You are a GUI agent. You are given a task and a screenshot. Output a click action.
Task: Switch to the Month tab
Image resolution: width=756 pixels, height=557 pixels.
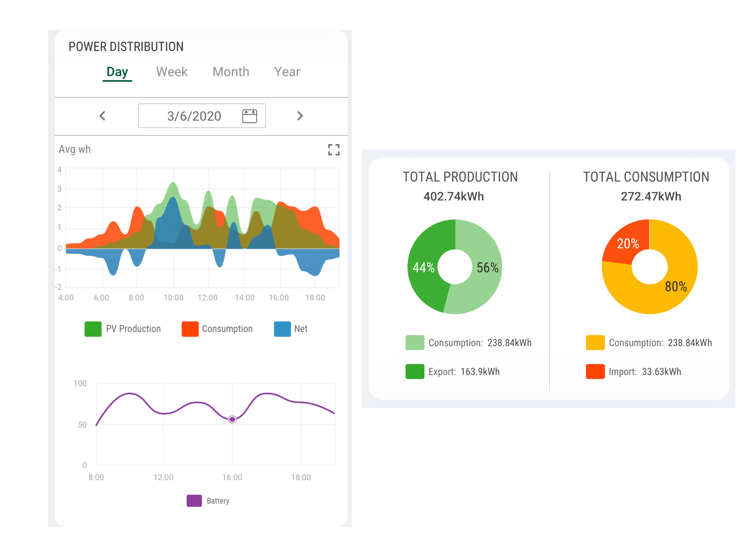point(231,71)
